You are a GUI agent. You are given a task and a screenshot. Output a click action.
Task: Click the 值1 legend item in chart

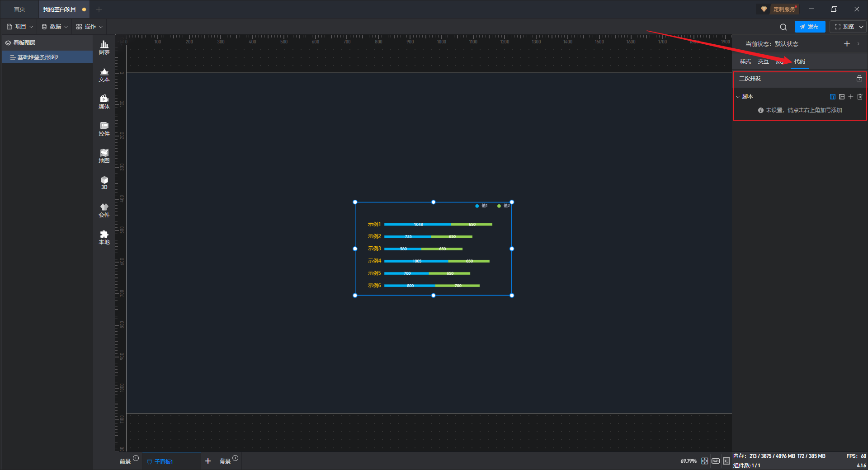481,206
